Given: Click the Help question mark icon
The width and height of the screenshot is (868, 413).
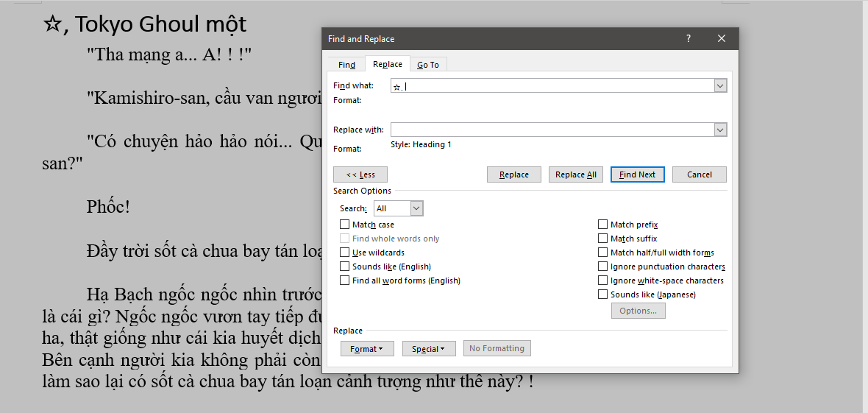Looking at the screenshot, I should pos(689,39).
